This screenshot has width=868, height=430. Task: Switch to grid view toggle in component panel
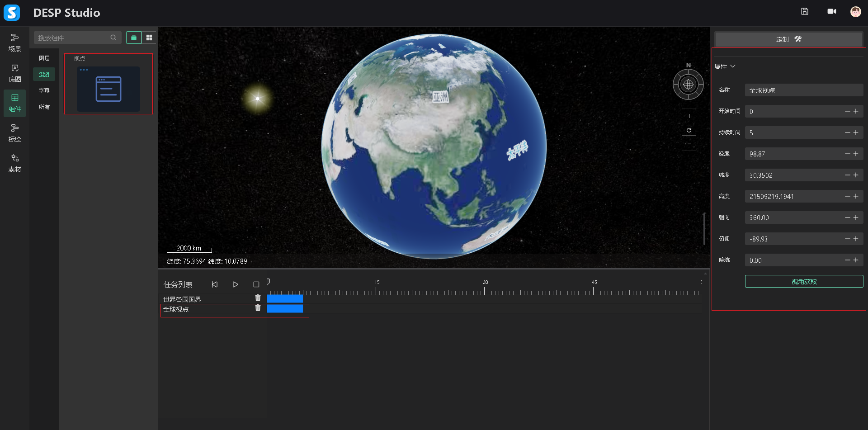coord(149,38)
